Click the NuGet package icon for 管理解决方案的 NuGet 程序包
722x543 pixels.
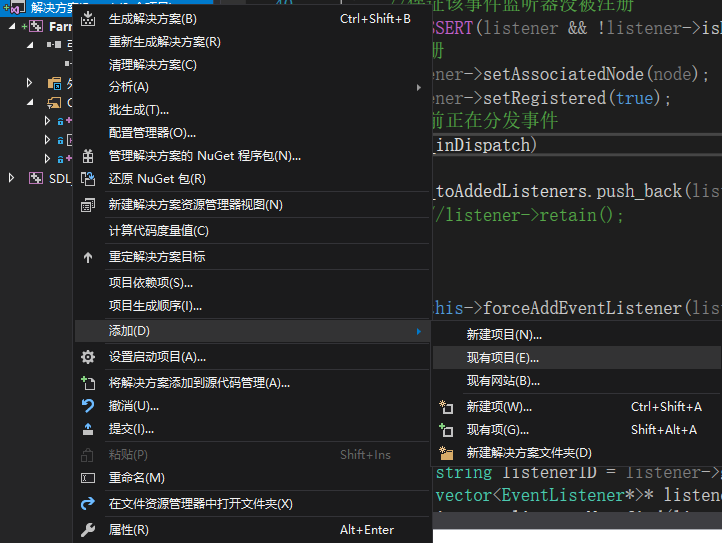[x=88, y=156]
